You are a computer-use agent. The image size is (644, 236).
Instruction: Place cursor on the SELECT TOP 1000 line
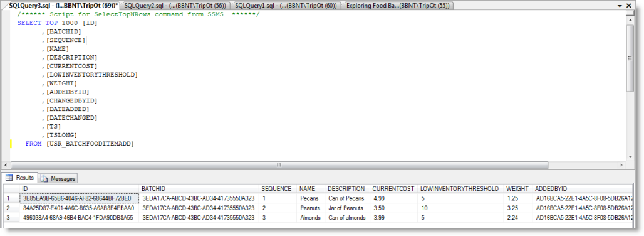point(58,23)
